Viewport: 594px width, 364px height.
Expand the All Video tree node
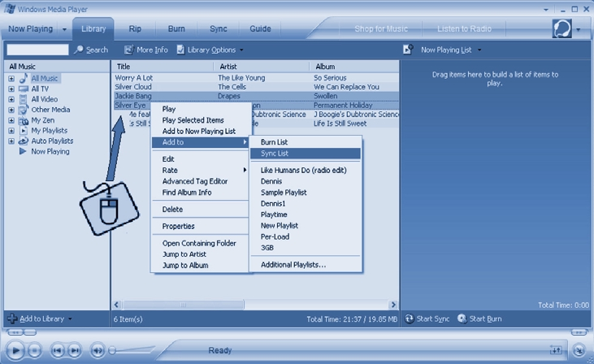[11, 100]
